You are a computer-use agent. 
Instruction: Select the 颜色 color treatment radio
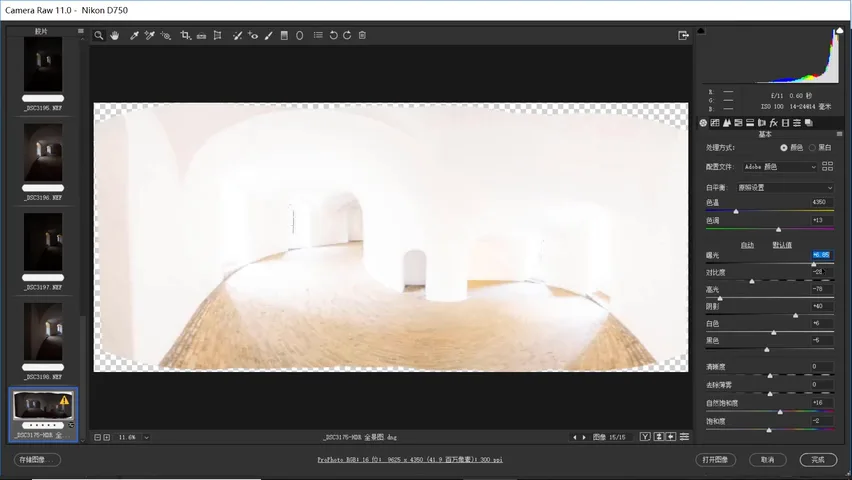point(784,147)
